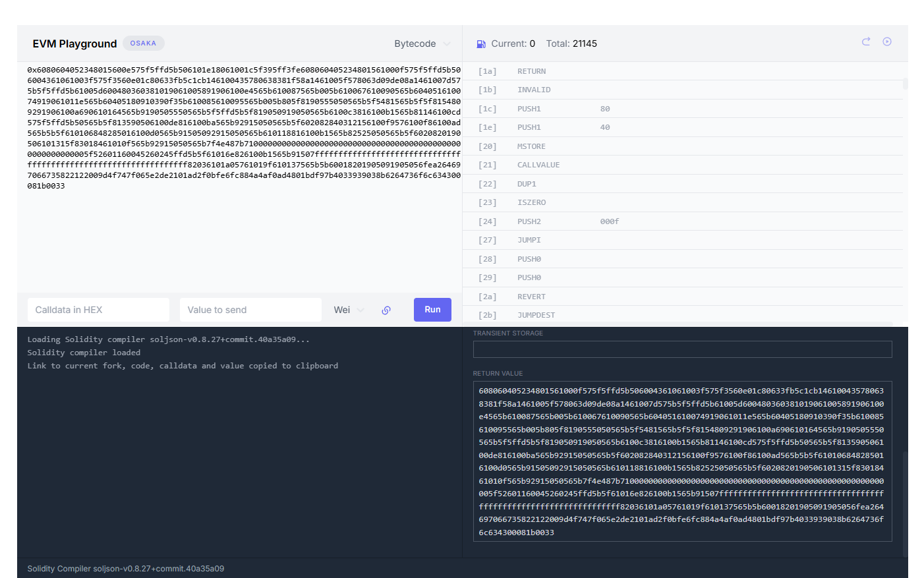Image resolution: width=924 pixels, height=578 pixels.
Task: Click the OSAKA fork badge
Action: click(143, 43)
